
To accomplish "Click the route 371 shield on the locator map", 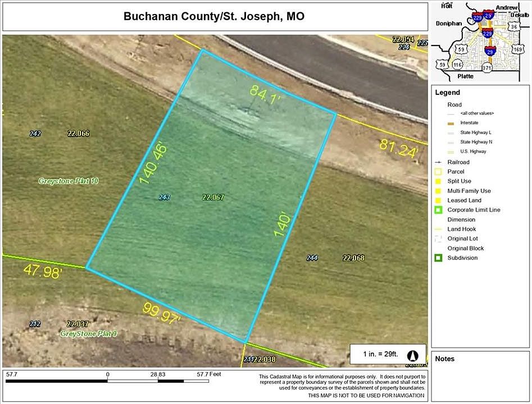I will 487,68.
